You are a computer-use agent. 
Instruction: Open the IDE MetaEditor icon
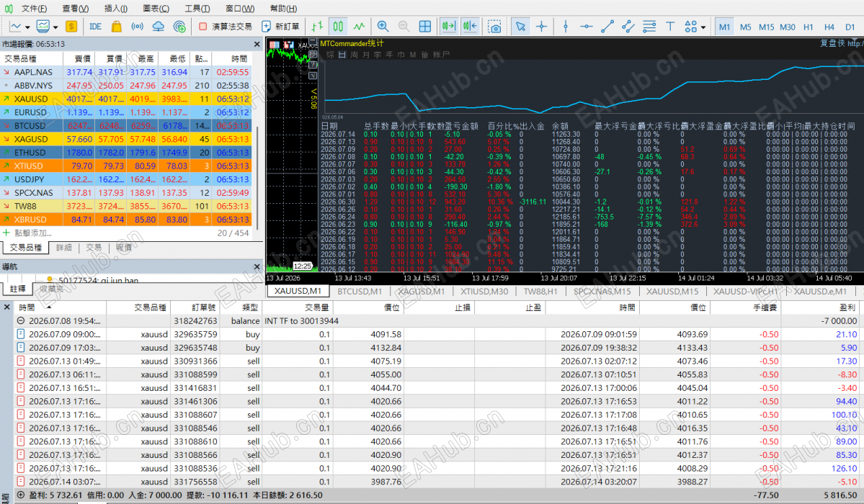[95, 27]
